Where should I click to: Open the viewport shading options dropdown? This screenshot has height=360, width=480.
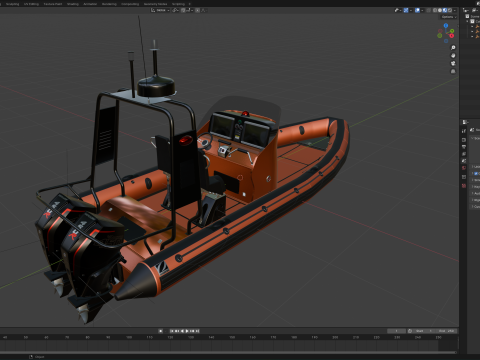(455, 10)
